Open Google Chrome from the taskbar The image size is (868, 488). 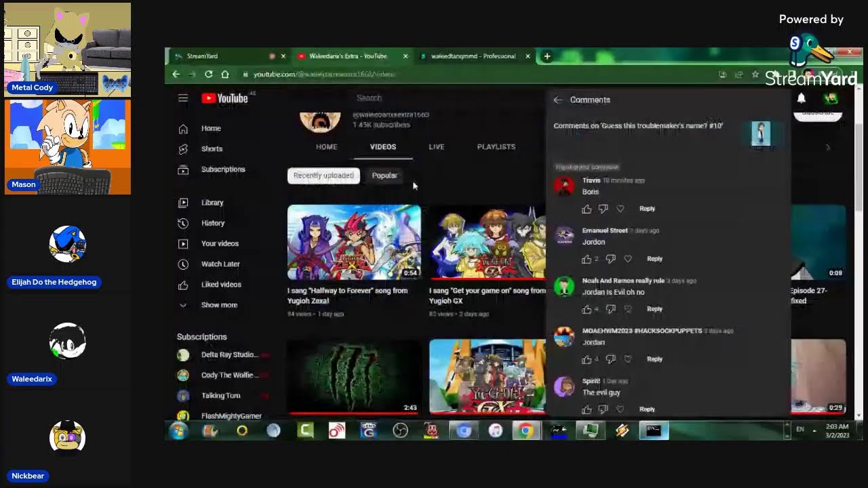pyautogui.click(x=526, y=430)
